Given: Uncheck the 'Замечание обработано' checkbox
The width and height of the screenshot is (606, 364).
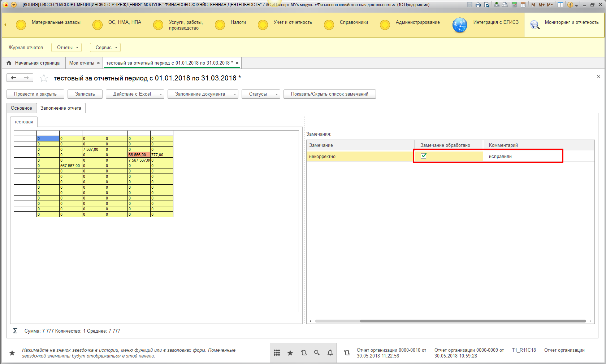Looking at the screenshot, I should coord(424,156).
